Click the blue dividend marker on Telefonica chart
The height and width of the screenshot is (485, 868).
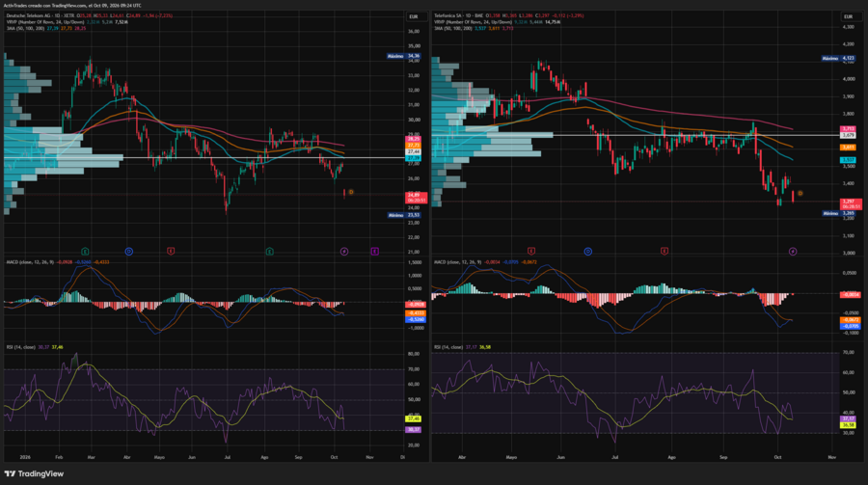[x=588, y=252]
